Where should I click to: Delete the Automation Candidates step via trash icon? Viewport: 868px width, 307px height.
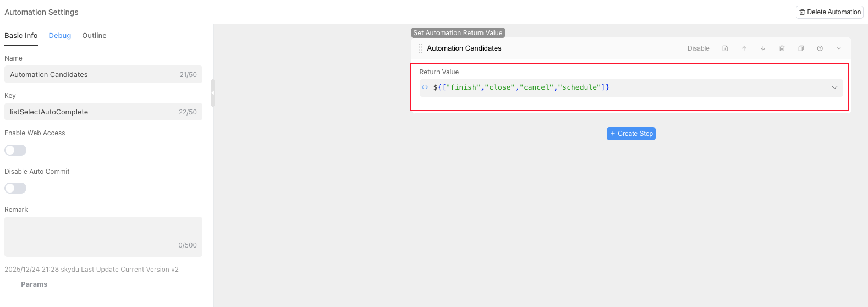click(x=782, y=48)
